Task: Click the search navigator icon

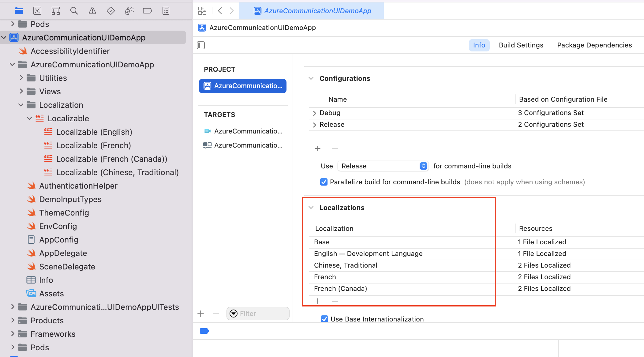Action: pos(74,10)
